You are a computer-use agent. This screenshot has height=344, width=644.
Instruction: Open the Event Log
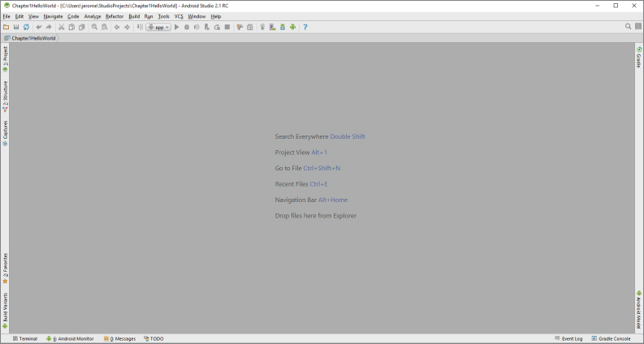point(568,338)
